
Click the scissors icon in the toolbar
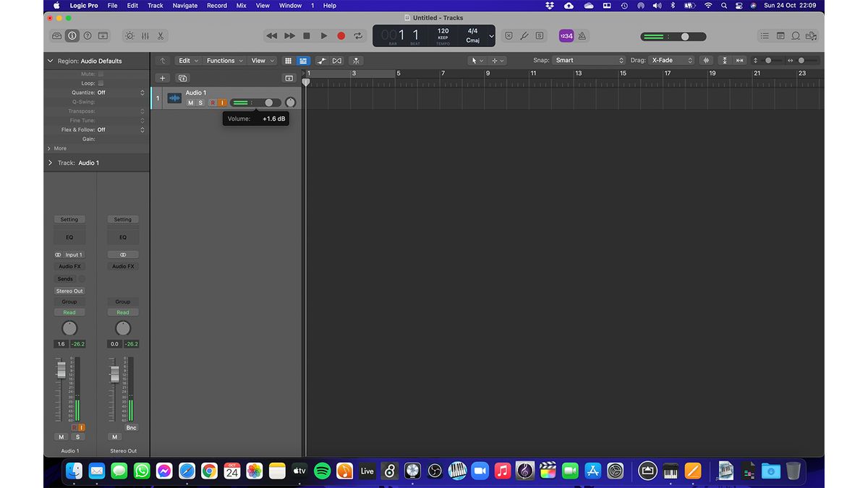coord(161,35)
